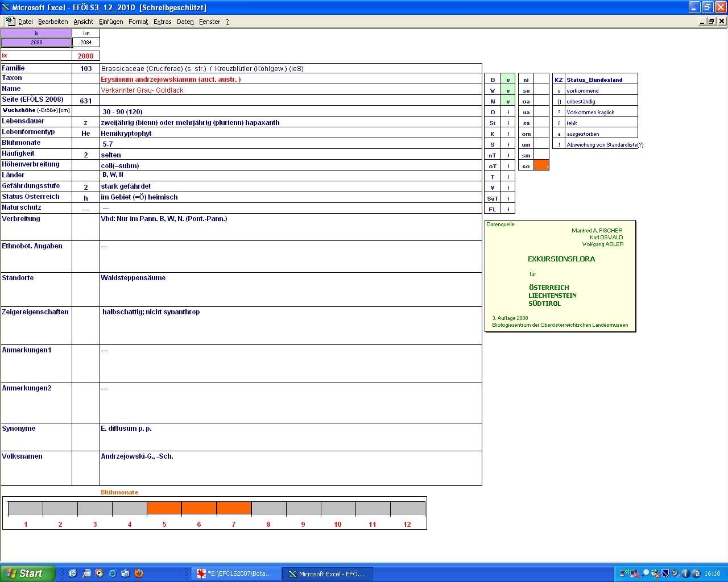
Task: Click the round 'a' tray icon
Action: click(x=696, y=573)
